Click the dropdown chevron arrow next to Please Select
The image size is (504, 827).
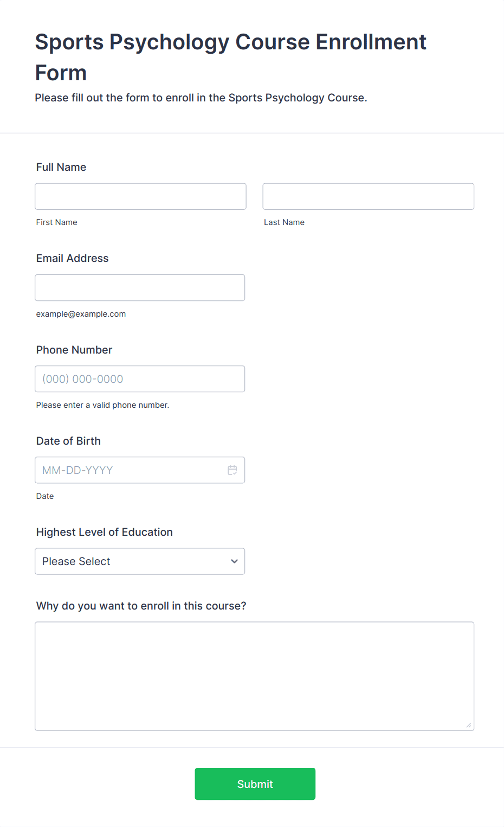(234, 561)
